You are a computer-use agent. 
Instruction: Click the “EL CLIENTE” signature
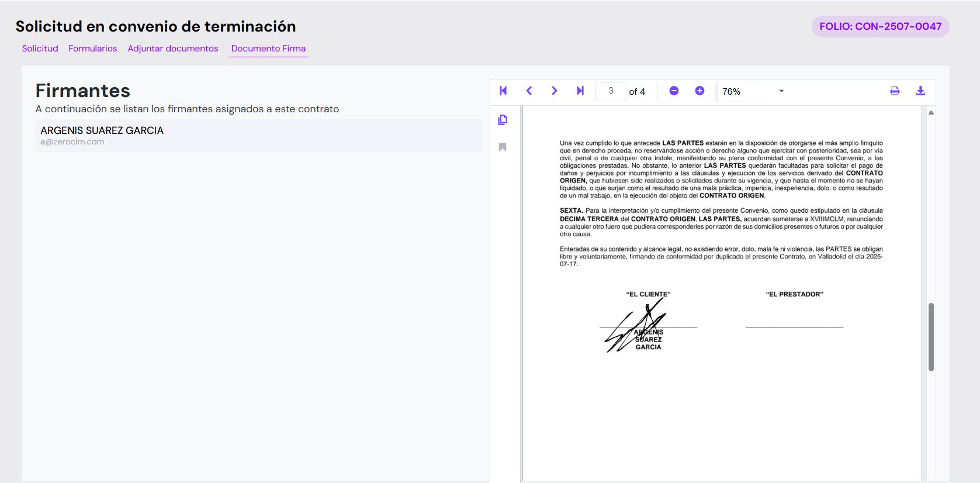pos(636,325)
